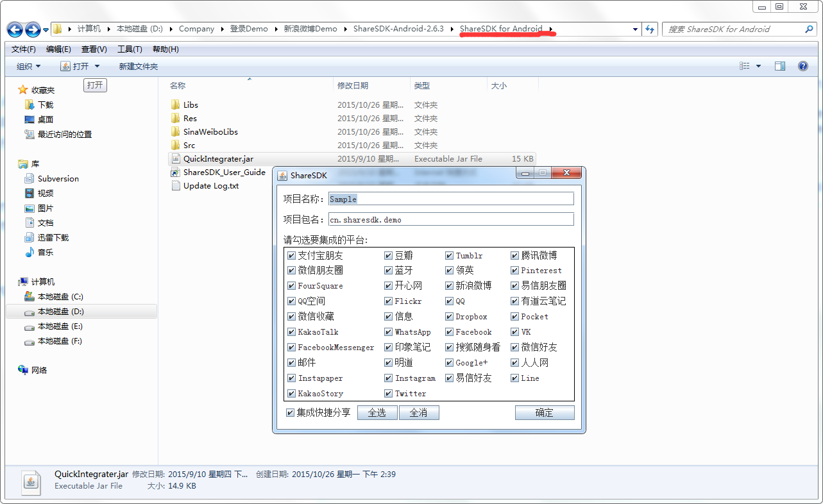Open the 查看(V) menu
Image resolution: width=823 pixels, height=504 pixels.
[x=94, y=49]
